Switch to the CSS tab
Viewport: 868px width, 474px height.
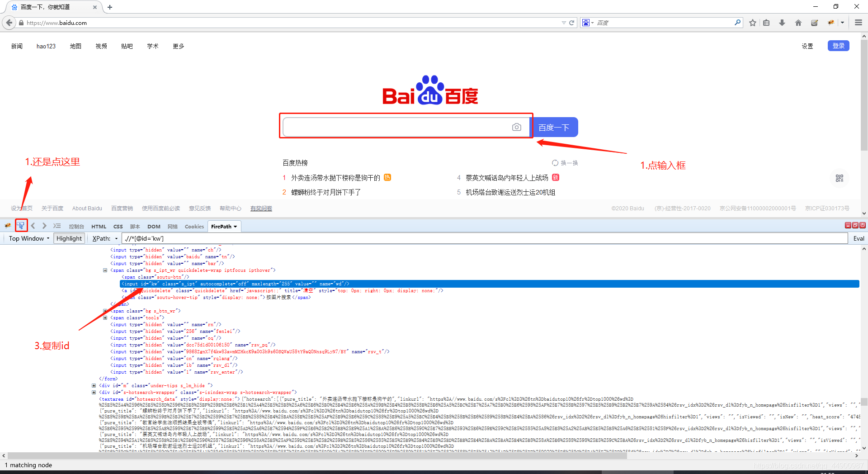click(x=118, y=227)
